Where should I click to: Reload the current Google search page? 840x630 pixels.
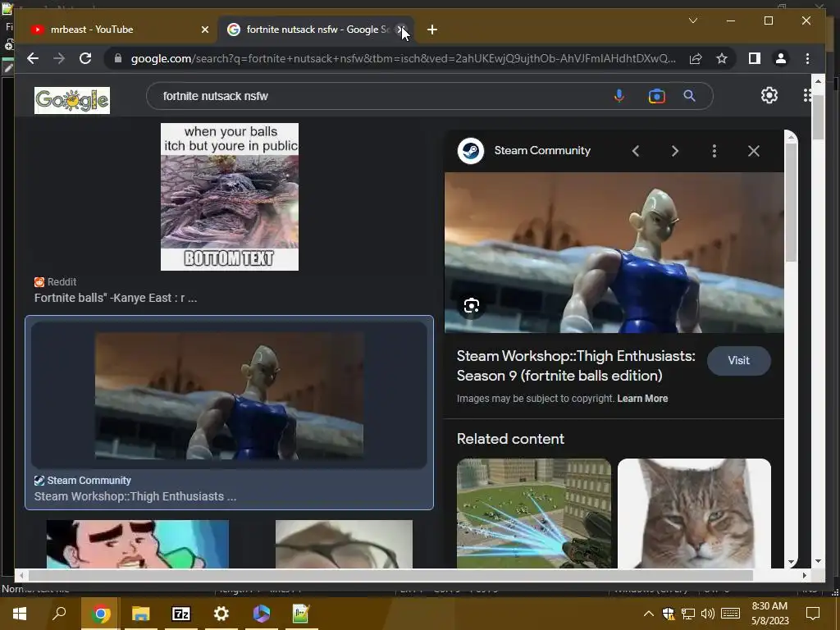point(85,58)
